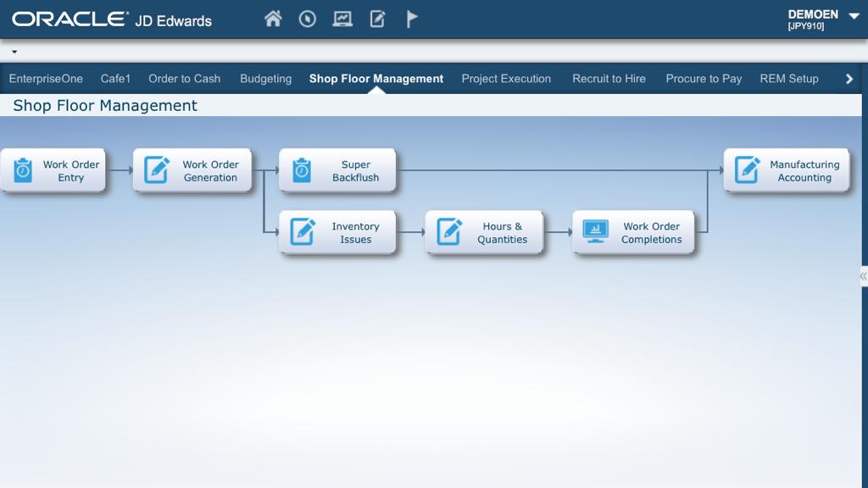The height and width of the screenshot is (488, 868).
Task: Show more tabs with right chevron
Action: pyautogui.click(x=849, y=79)
